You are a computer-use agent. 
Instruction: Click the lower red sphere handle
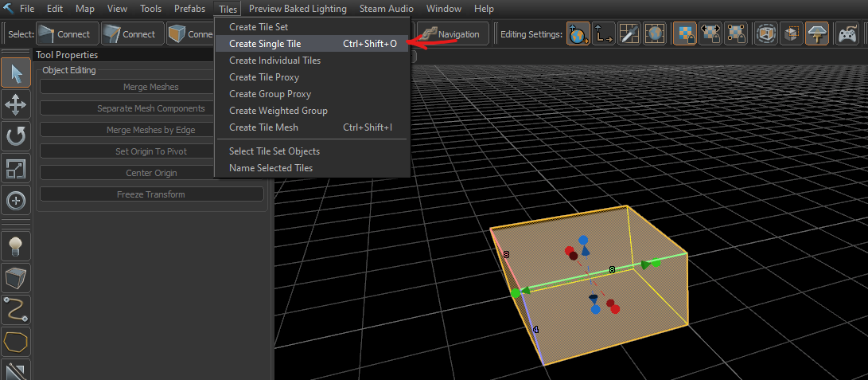(x=615, y=310)
